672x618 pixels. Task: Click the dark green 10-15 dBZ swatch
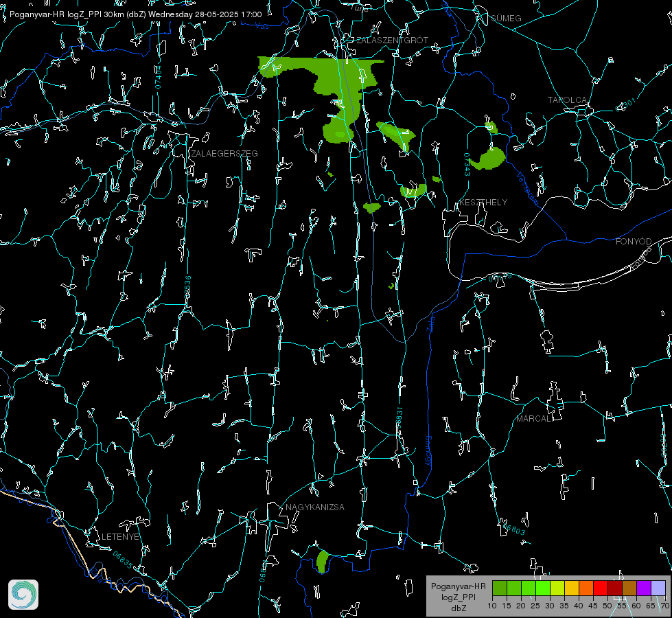point(499,588)
